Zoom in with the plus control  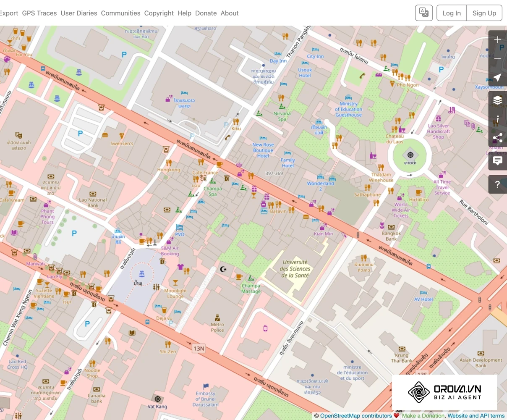pos(498,39)
